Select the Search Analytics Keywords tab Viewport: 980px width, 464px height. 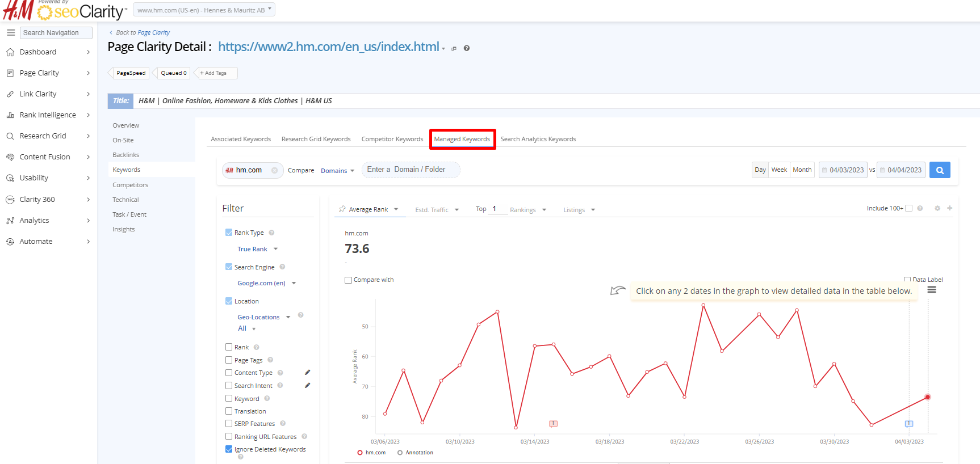tap(538, 139)
